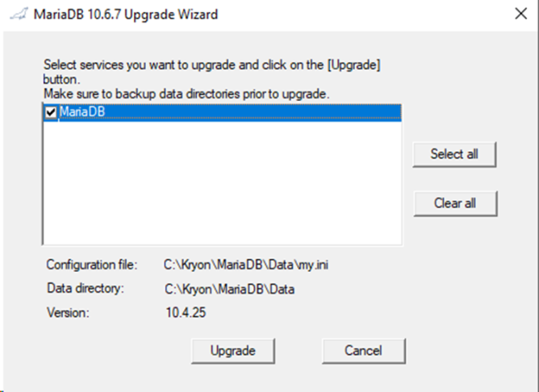539x392 pixels.
Task: Click the Data directory label
Action: pyautogui.click(x=86, y=288)
